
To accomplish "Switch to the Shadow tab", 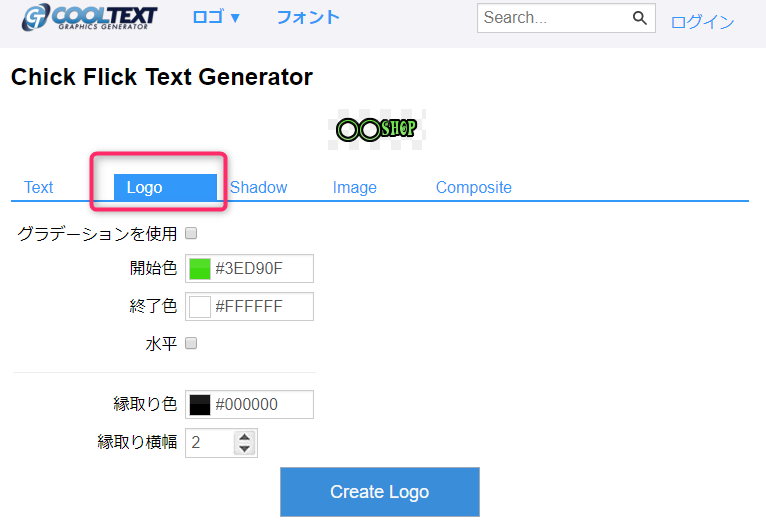I will pyautogui.click(x=258, y=187).
